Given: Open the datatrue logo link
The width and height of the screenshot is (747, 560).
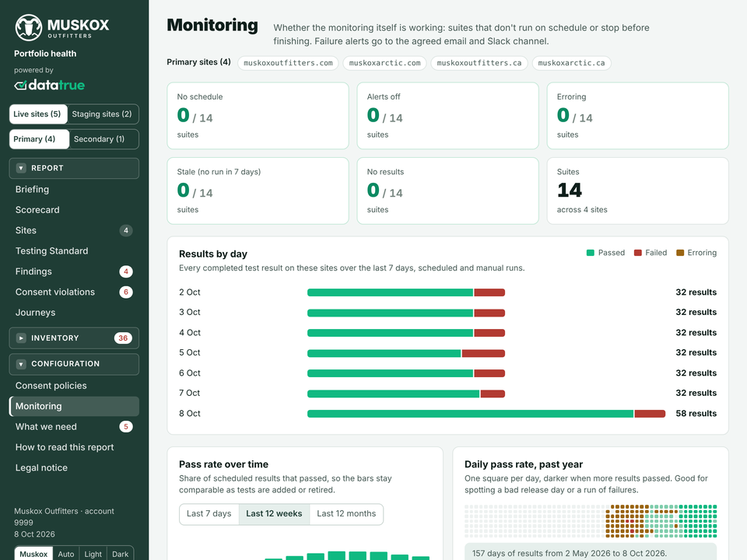Looking at the screenshot, I should pyautogui.click(x=50, y=86).
